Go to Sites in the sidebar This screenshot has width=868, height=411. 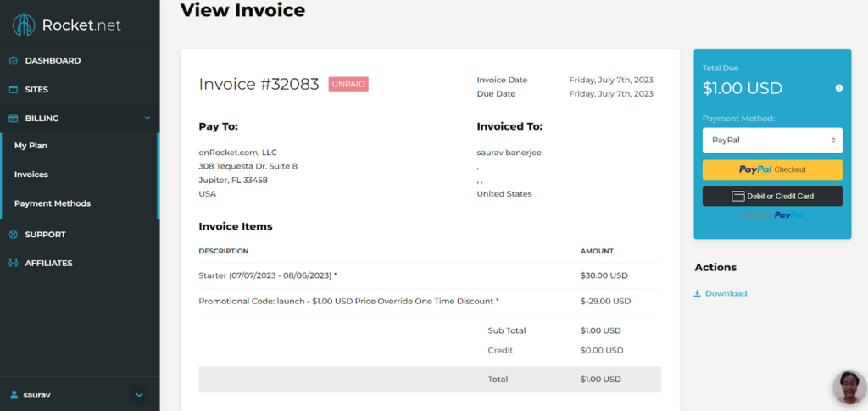tap(36, 90)
